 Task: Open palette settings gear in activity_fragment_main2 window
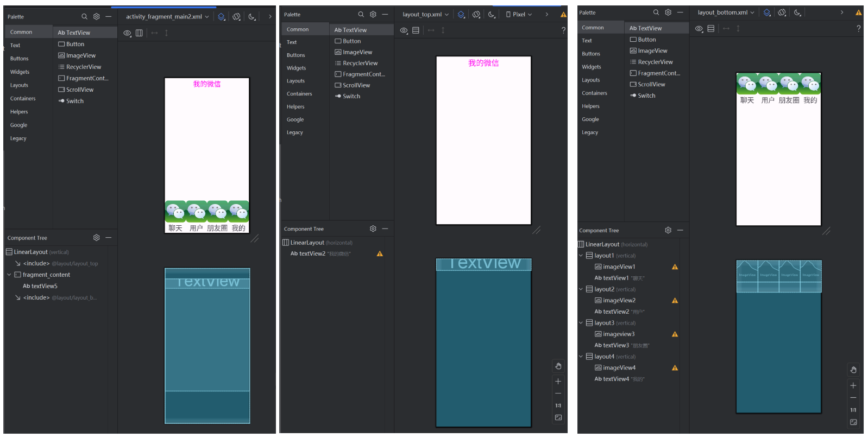96,17
